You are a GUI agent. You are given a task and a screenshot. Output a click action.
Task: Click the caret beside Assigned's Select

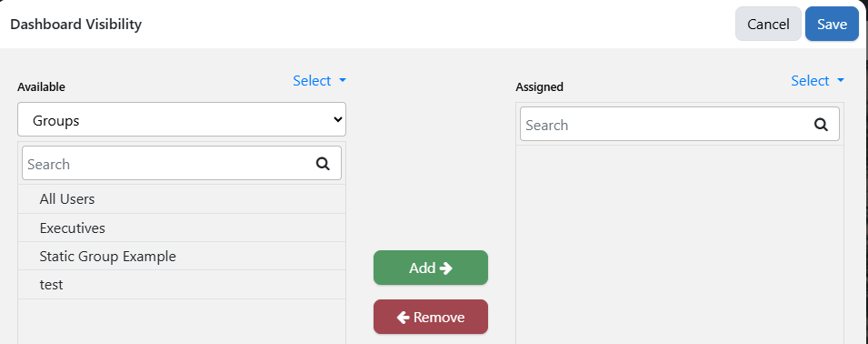point(841,81)
